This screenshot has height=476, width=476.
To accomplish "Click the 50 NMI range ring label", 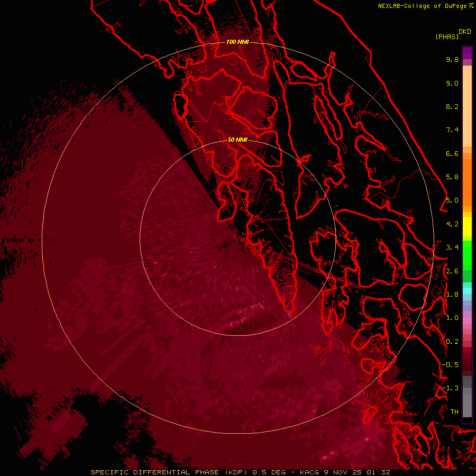I will pyautogui.click(x=237, y=140).
